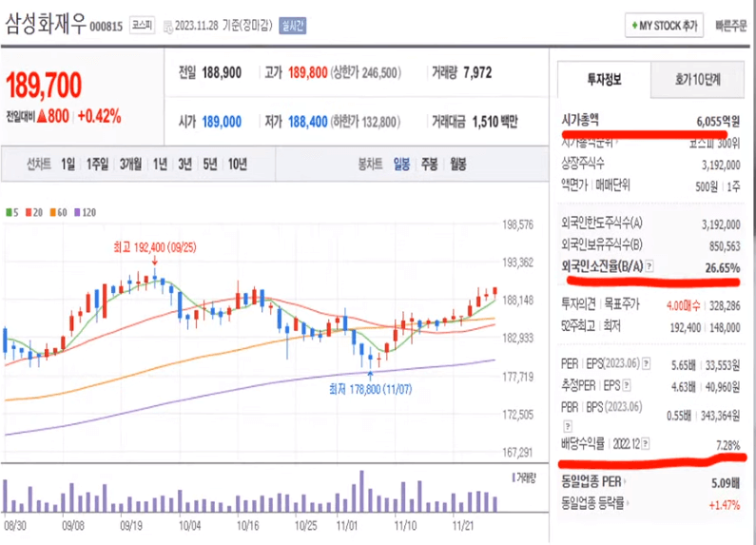Viewport: 756px width, 545px height.
Task: Switch to the 투자정보 tab
Action: (604, 79)
